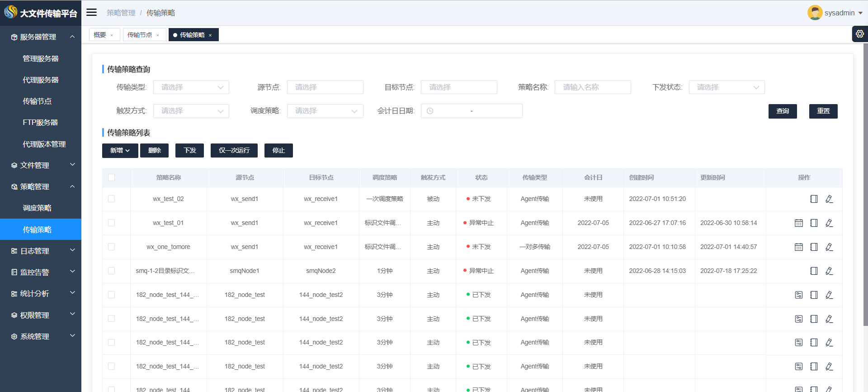The image size is (868, 392).
Task: Check the wx_one_tomore row checkbox
Action: 112,247
